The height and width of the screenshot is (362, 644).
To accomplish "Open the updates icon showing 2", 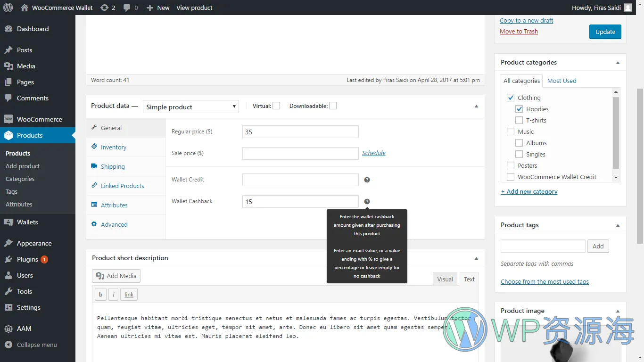I will pos(104,8).
